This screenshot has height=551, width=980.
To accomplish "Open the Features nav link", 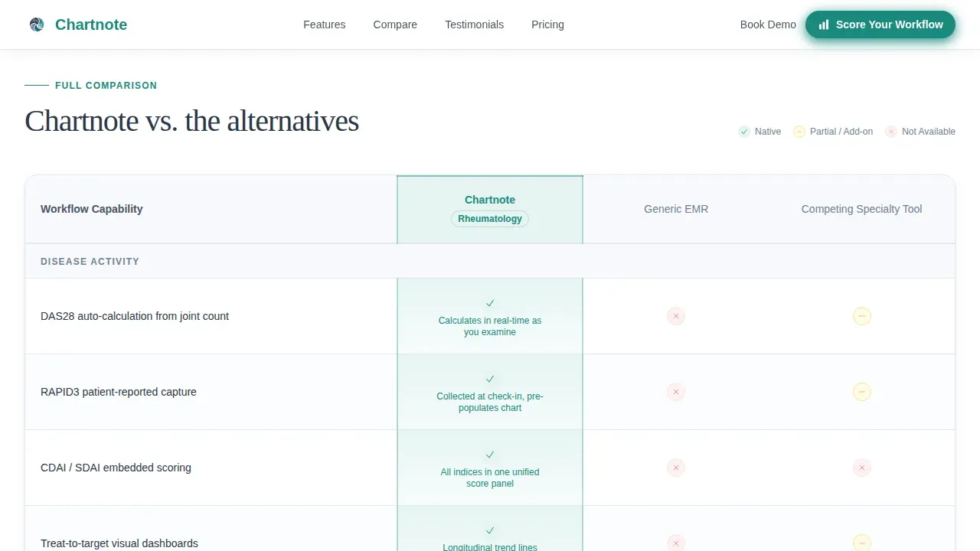I will [x=325, y=24].
